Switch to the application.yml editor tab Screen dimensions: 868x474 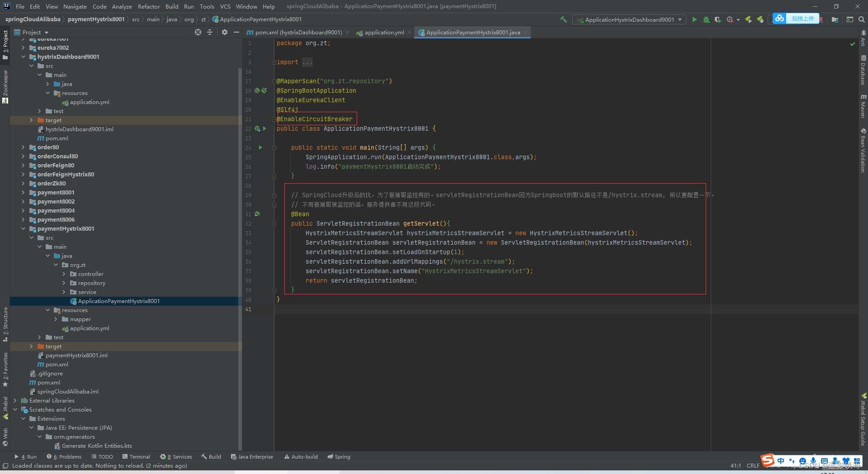click(x=384, y=33)
